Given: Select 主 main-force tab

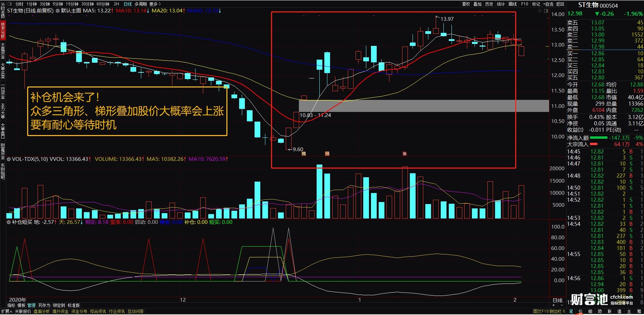Looking at the screenshot, I should coord(629,311).
